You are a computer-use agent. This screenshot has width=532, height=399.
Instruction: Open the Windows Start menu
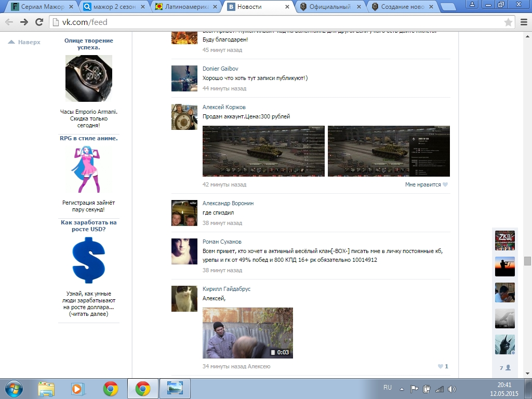click(x=13, y=389)
